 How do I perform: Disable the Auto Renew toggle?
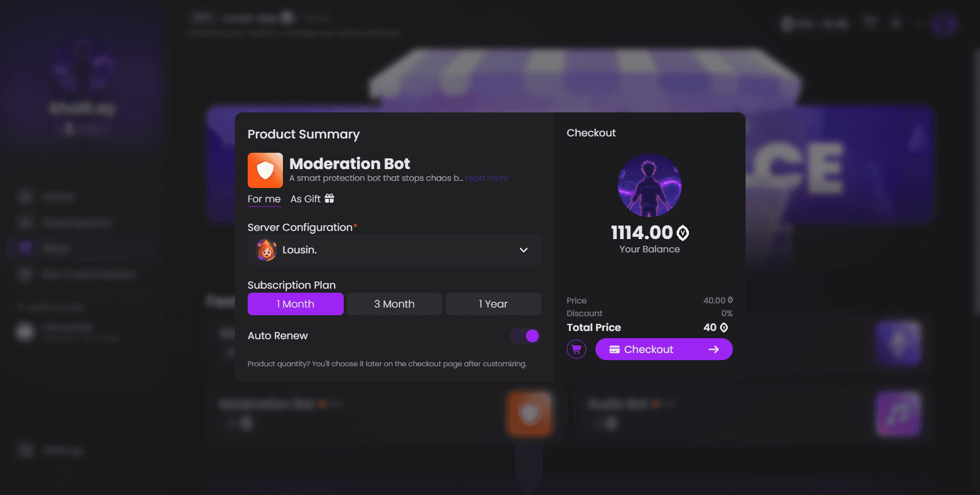[x=525, y=336]
